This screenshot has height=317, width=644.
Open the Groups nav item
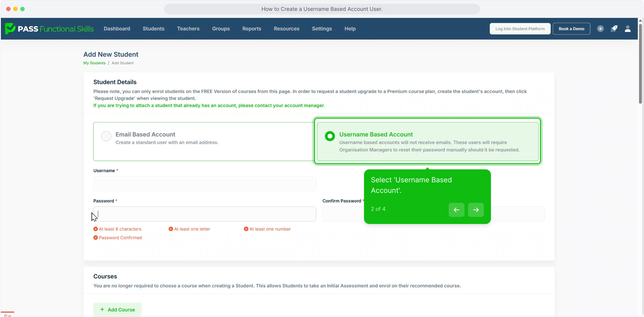click(221, 29)
